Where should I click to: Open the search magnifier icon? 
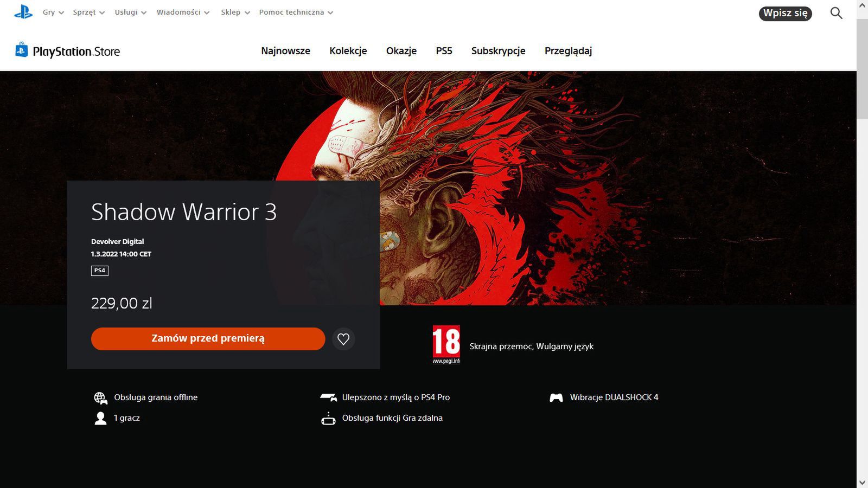pyautogui.click(x=836, y=13)
